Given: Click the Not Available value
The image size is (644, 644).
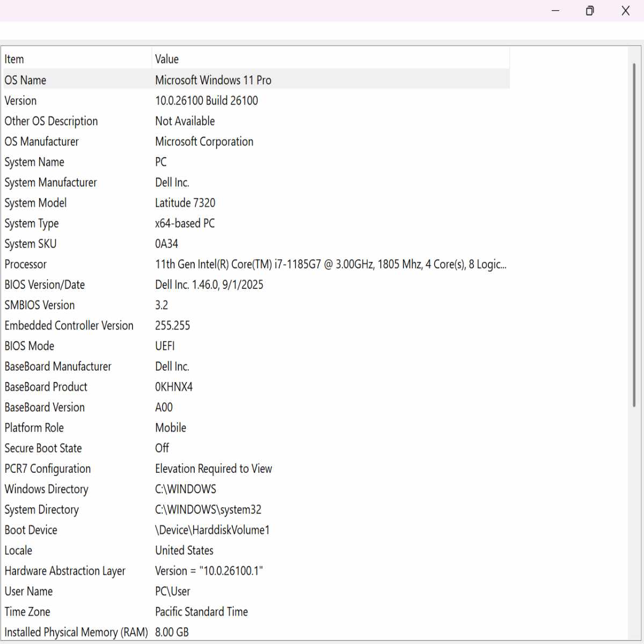Looking at the screenshot, I should [185, 121].
